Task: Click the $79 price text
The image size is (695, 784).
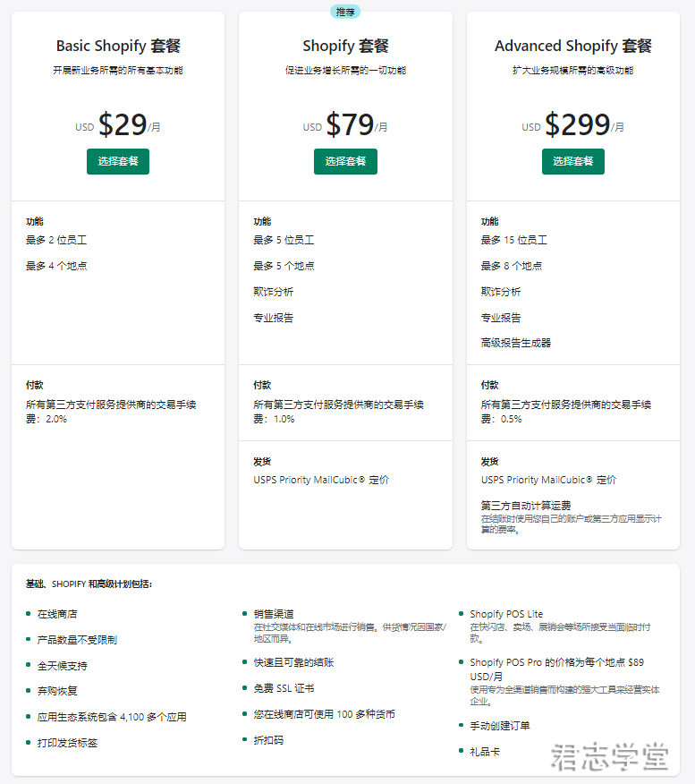Action: coord(350,124)
